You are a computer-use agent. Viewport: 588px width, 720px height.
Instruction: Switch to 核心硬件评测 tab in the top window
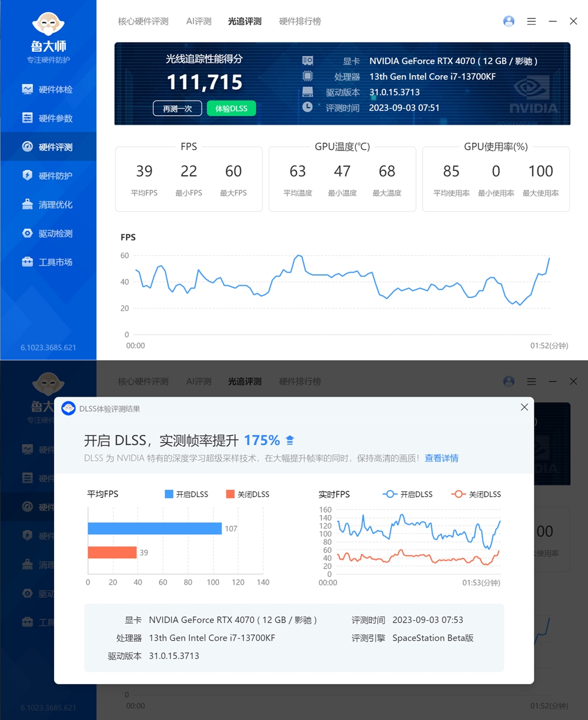(x=143, y=21)
